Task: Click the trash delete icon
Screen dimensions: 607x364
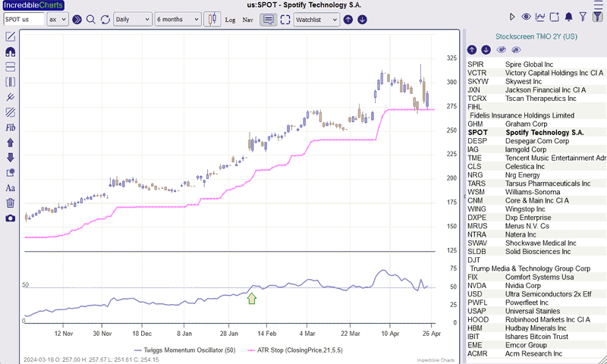Action: (11, 202)
